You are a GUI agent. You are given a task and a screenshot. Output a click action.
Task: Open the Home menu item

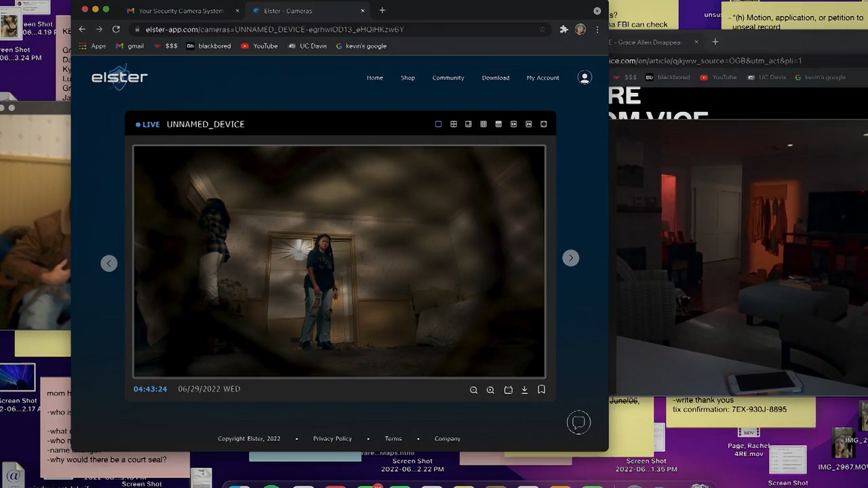(375, 78)
